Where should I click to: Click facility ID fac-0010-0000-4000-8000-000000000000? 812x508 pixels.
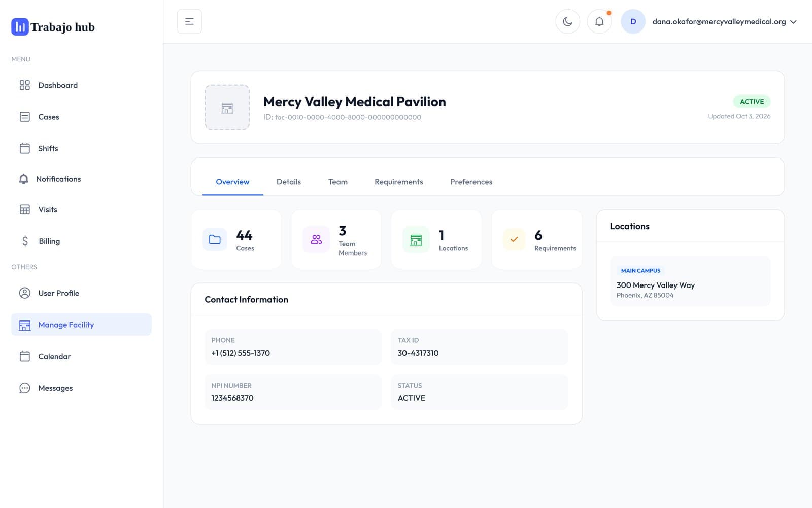348,117
